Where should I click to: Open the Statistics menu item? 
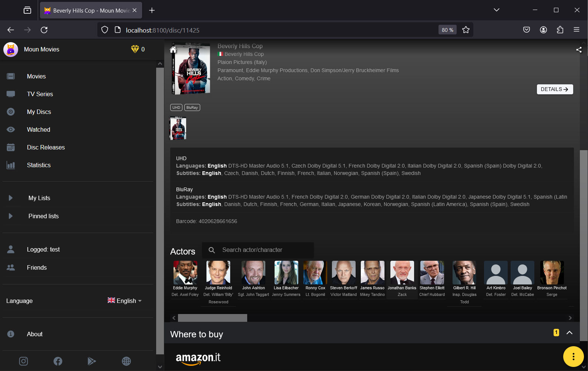(38, 165)
